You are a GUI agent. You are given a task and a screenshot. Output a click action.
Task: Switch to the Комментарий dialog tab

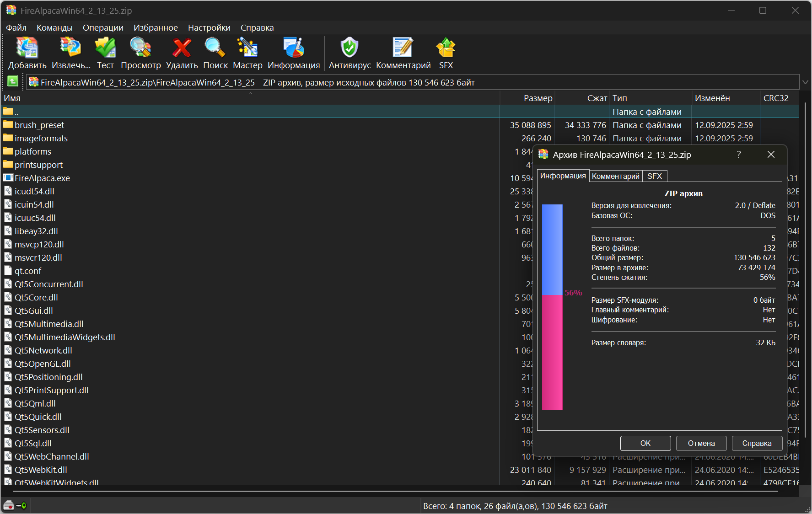pos(615,176)
